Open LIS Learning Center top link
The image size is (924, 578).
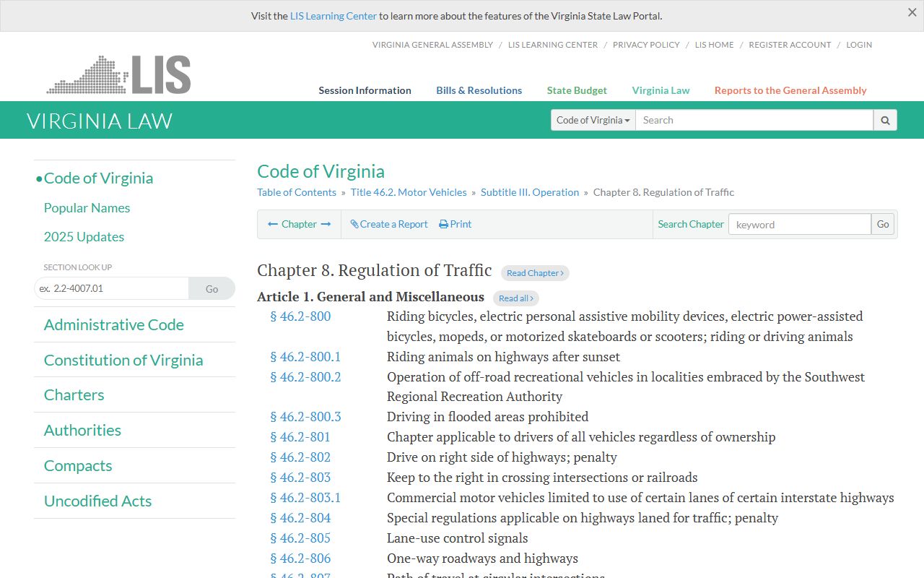point(553,45)
